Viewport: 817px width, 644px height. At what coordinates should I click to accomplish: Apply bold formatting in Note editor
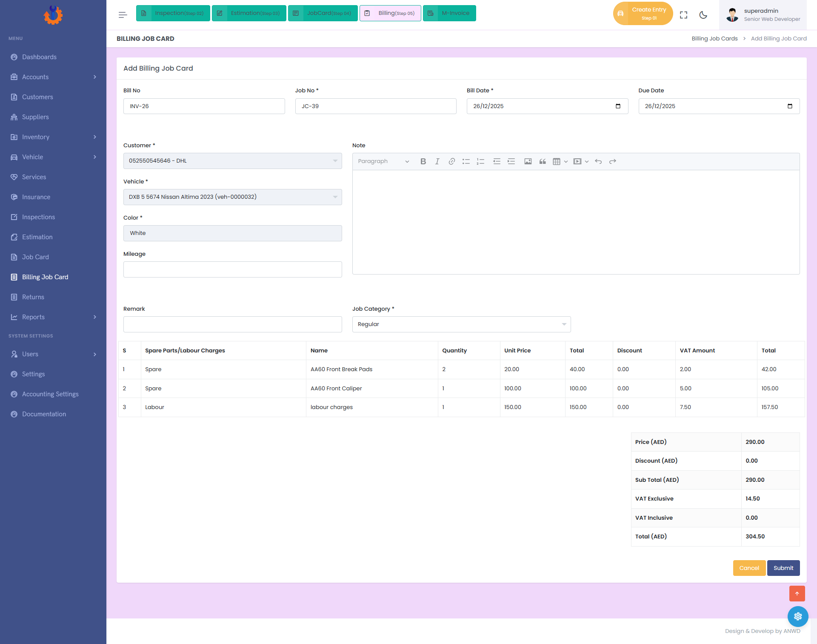[x=423, y=161]
